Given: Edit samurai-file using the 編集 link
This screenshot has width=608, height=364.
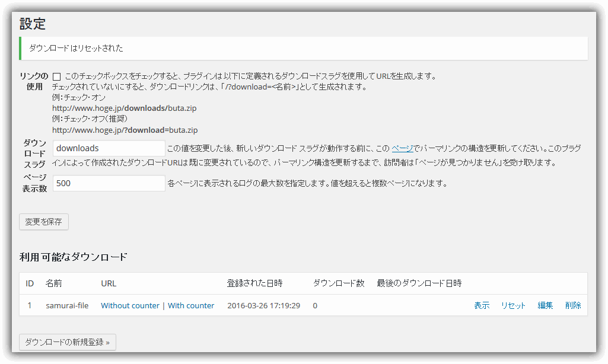Looking at the screenshot, I should tap(545, 306).
